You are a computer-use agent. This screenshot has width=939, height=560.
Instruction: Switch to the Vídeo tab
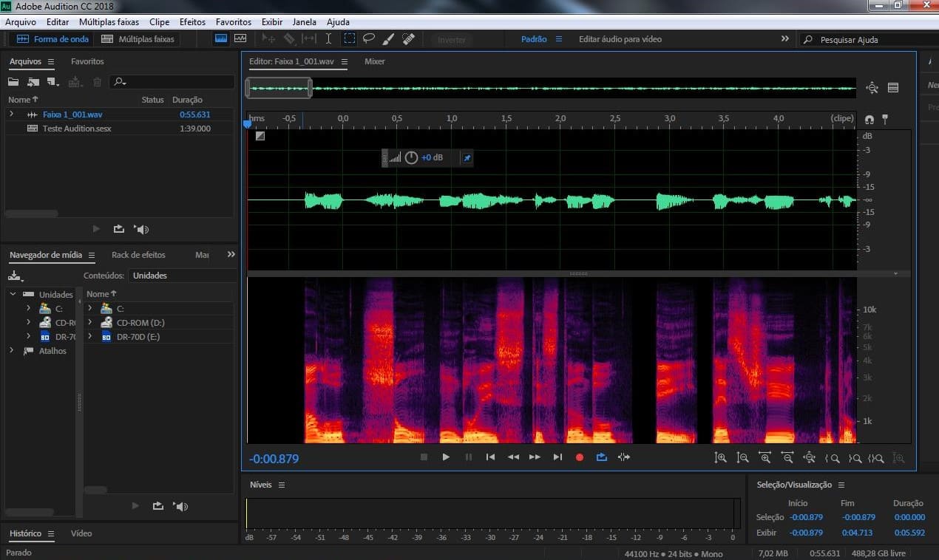(81, 533)
